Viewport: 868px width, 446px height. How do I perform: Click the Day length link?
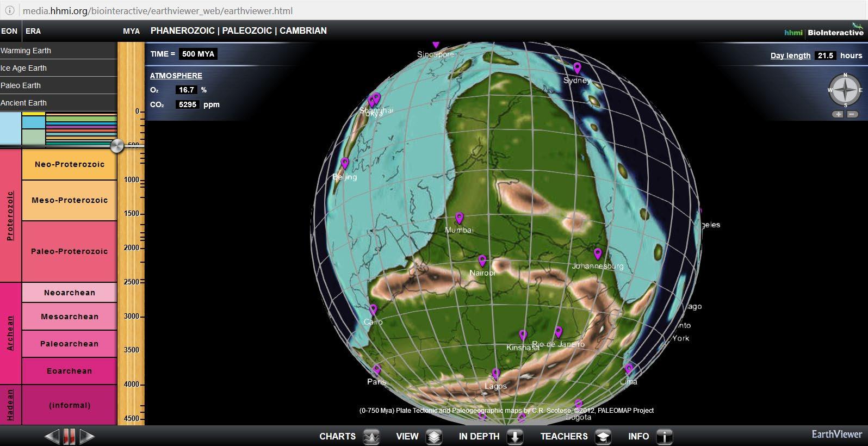pos(790,55)
